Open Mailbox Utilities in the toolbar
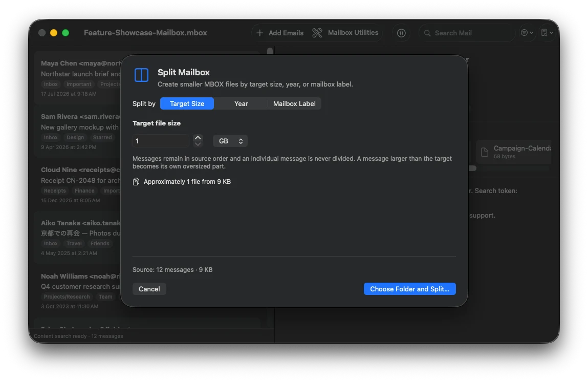Viewport: 588px width, 381px height. (345, 33)
